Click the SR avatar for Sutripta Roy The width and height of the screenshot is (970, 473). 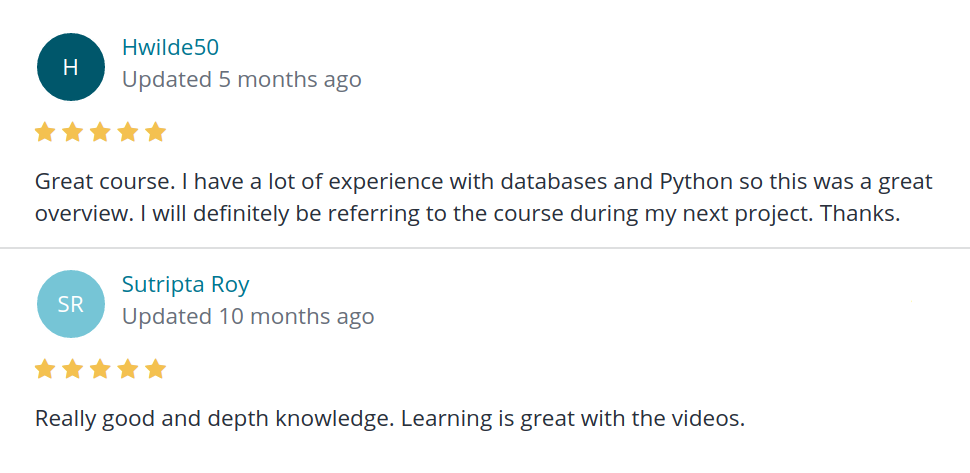(70, 304)
